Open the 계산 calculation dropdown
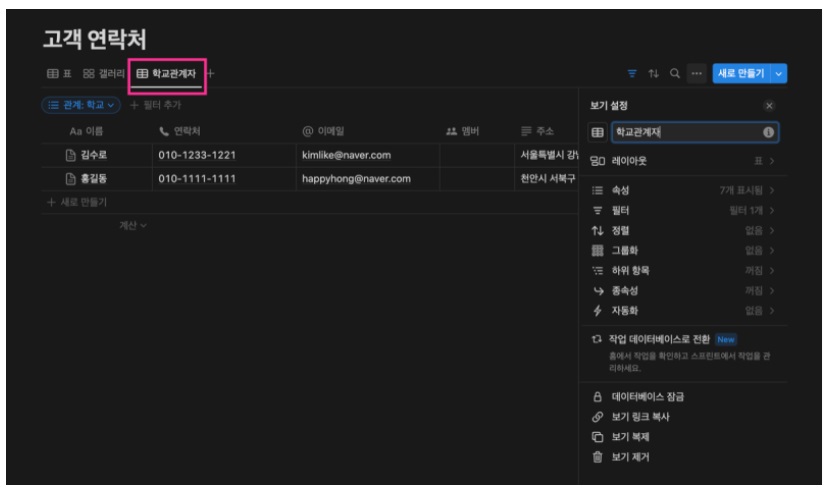831x491 pixels. point(132,226)
